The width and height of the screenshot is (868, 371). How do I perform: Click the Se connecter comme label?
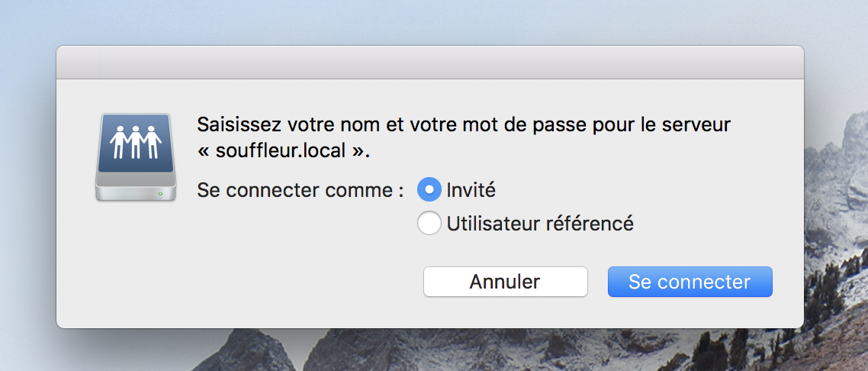(x=301, y=191)
